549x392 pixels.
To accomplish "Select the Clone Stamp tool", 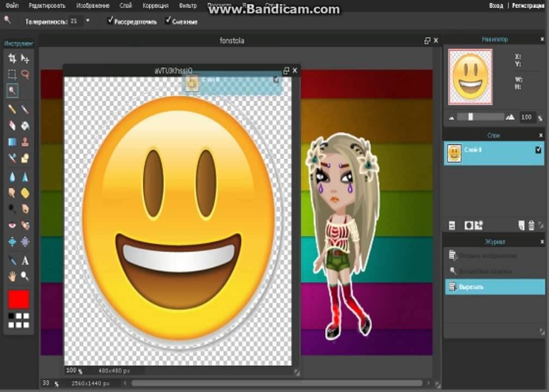I will click(x=25, y=142).
